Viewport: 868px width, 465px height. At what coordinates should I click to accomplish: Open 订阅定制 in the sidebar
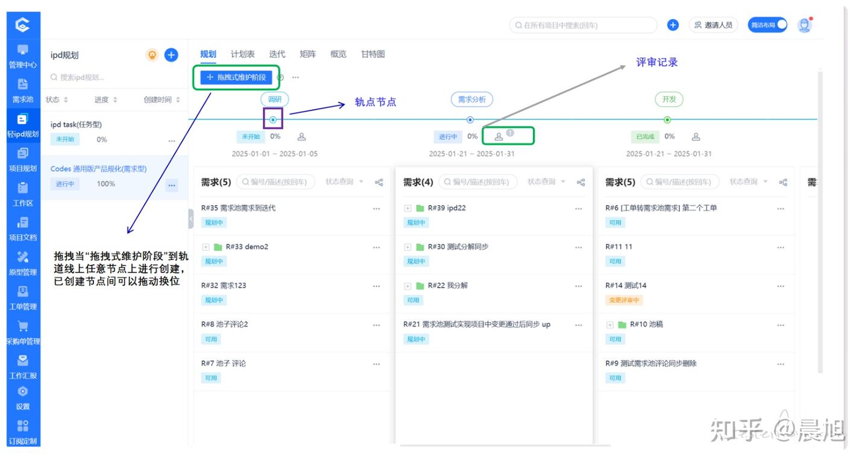tap(23, 432)
